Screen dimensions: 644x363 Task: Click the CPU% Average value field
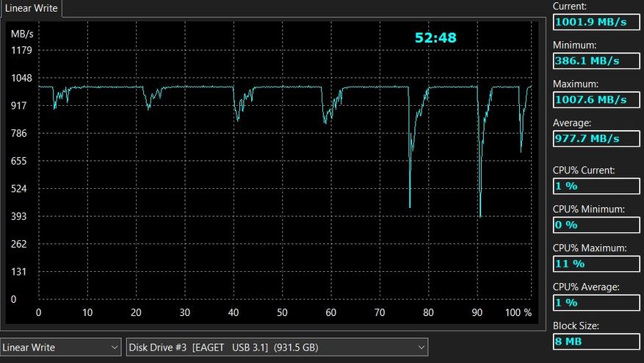click(596, 303)
